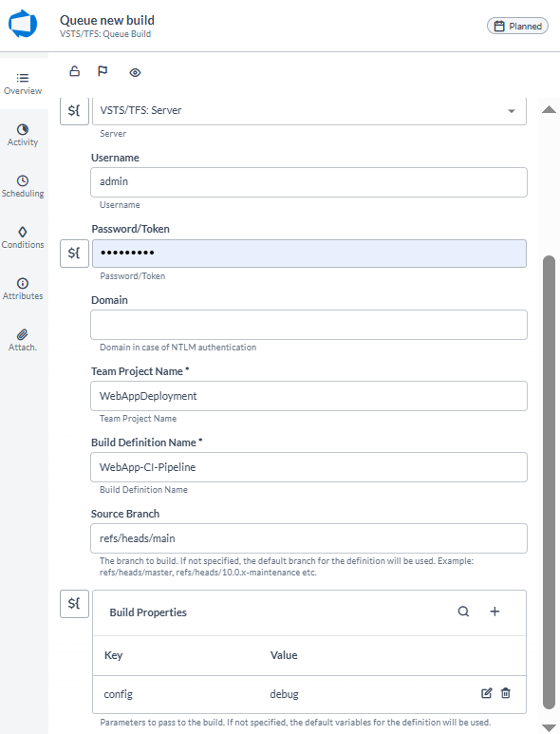This screenshot has height=734, width=560.
Task: Click the scrollbar up arrow
Action: (549, 109)
